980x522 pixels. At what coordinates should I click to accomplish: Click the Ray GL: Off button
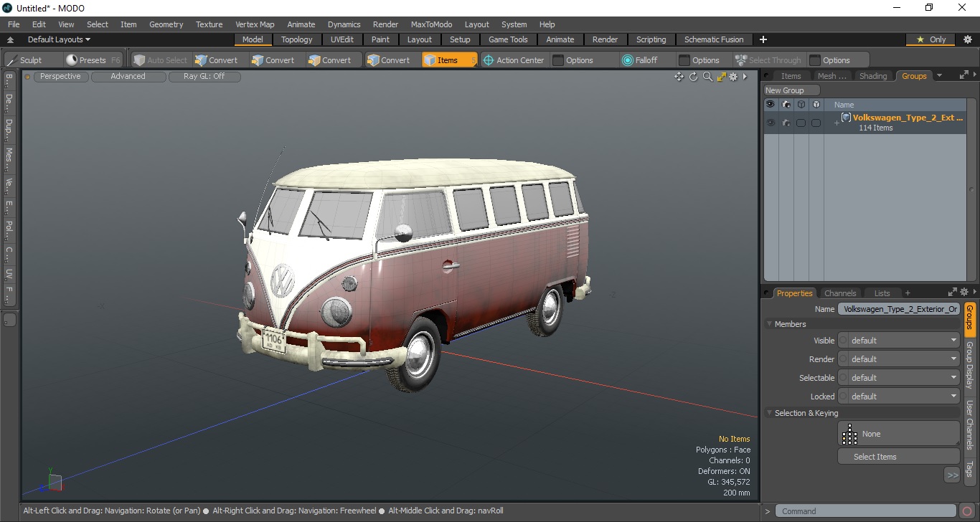point(204,77)
